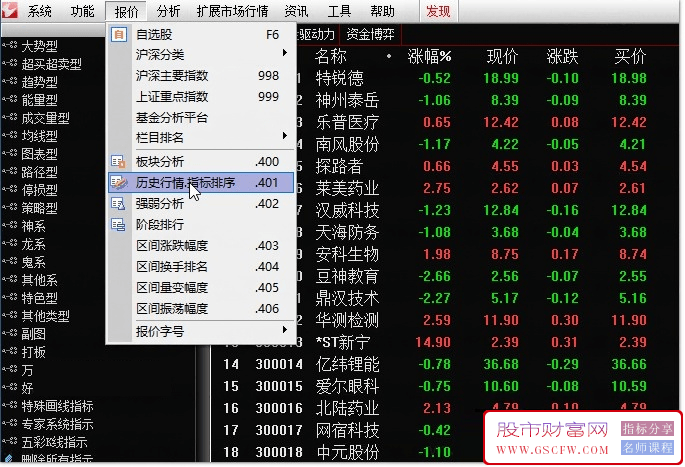The image size is (685, 467).
Task: Select 板块分析 .400 entry
Action: tap(201, 162)
